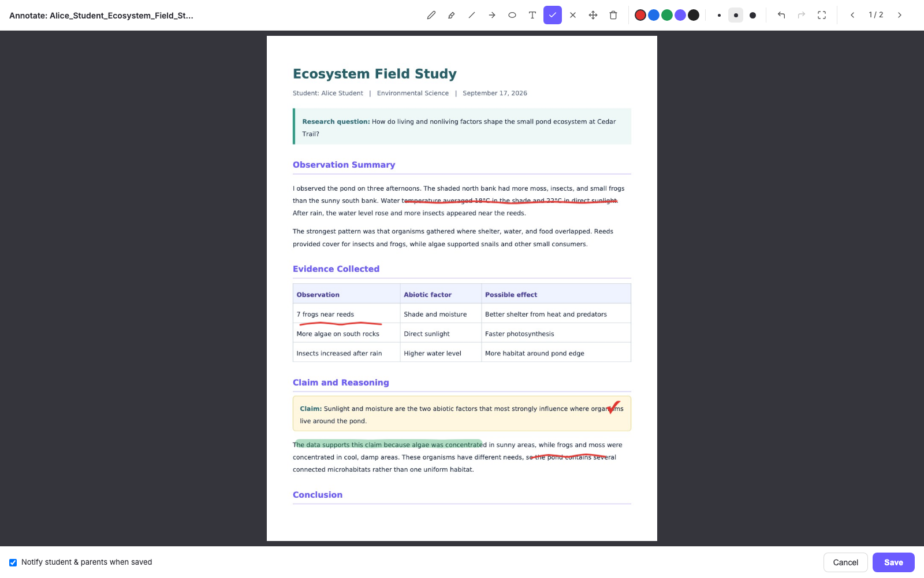The image size is (924, 578).
Task: Click the 'More algae on south rocks' cell
Action: click(346, 334)
